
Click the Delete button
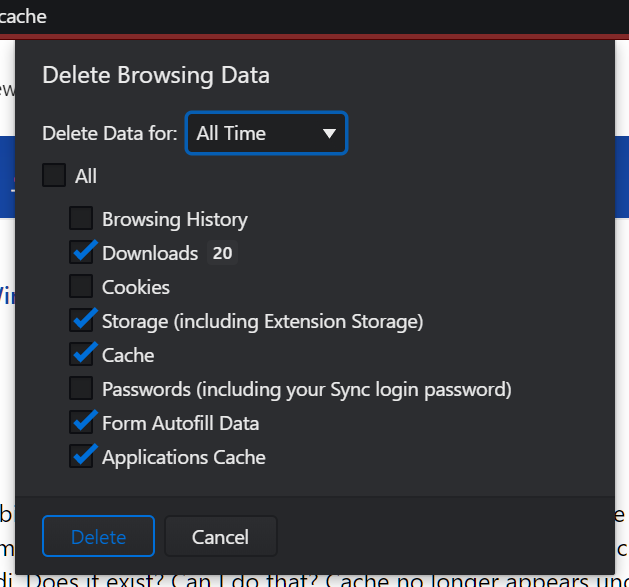(98, 536)
